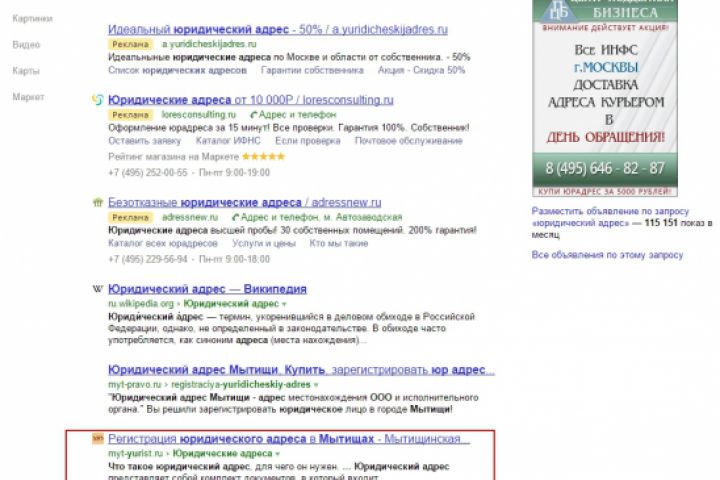The width and height of the screenshot is (720, 480).
Task: Open 'Юридический адрес Мытищи. Купить' result title
Action: click(x=302, y=370)
